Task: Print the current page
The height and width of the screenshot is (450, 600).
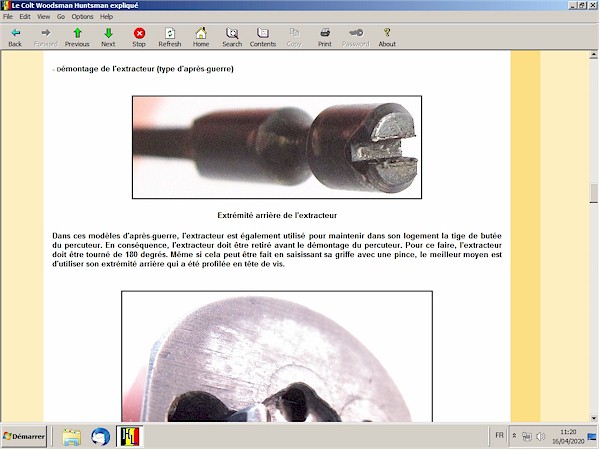Action: [x=325, y=37]
